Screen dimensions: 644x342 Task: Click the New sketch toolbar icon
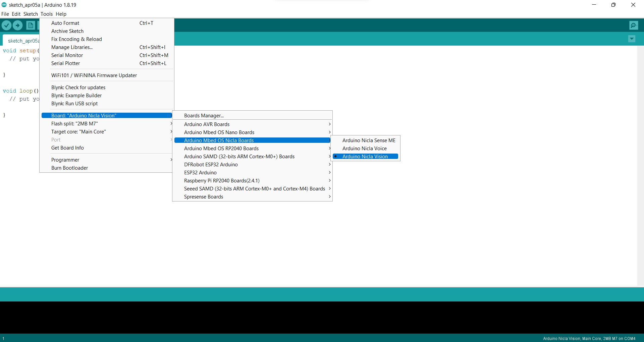pyautogui.click(x=31, y=25)
